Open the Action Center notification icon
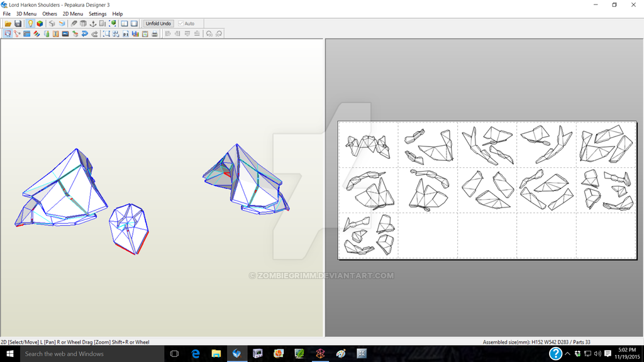The width and height of the screenshot is (644, 362). pyautogui.click(x=608, y=353)
